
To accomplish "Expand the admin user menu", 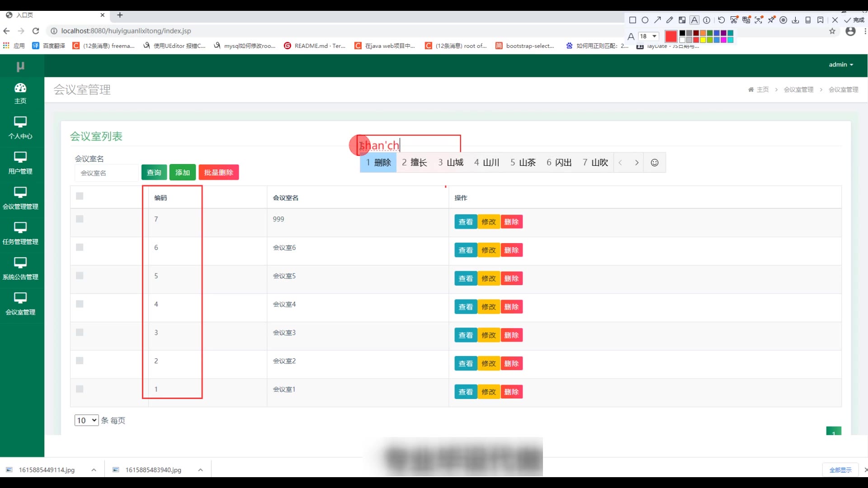I will click(x=841, y=65).
